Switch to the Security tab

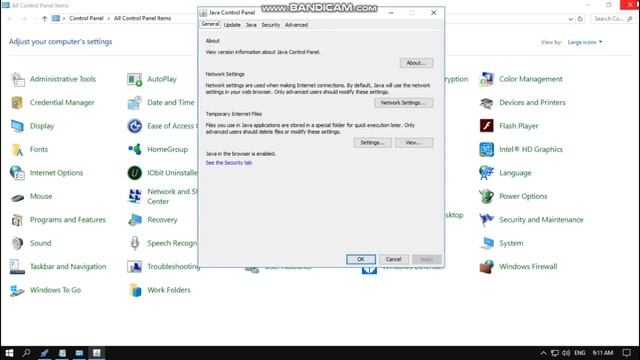coord(271,25)
